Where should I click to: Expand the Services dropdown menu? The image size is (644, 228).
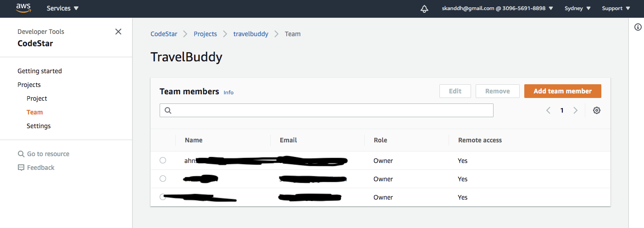pyautogui.click(x=63, y=8)
